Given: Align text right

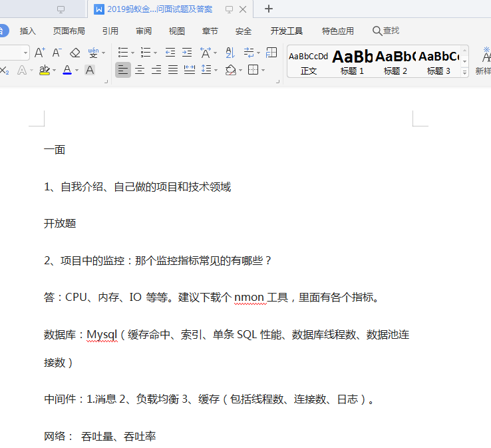Looking at the screenshot, I should [x=156, y=70].
